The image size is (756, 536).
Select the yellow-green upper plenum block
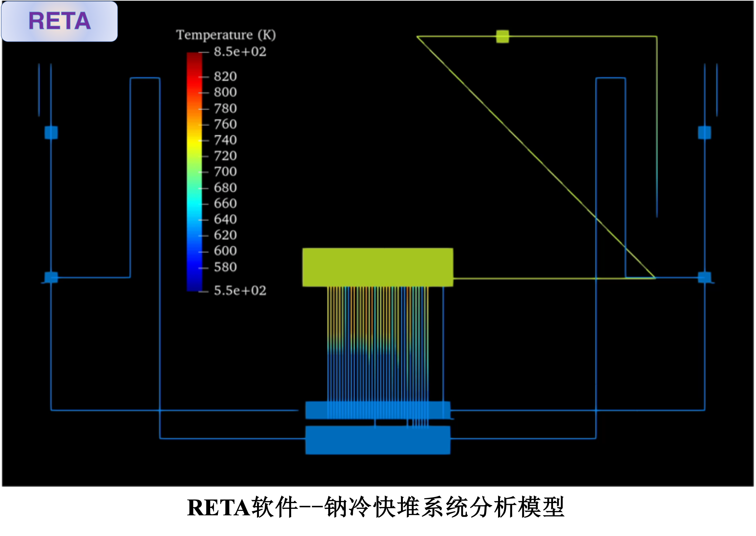pos(378,268)
